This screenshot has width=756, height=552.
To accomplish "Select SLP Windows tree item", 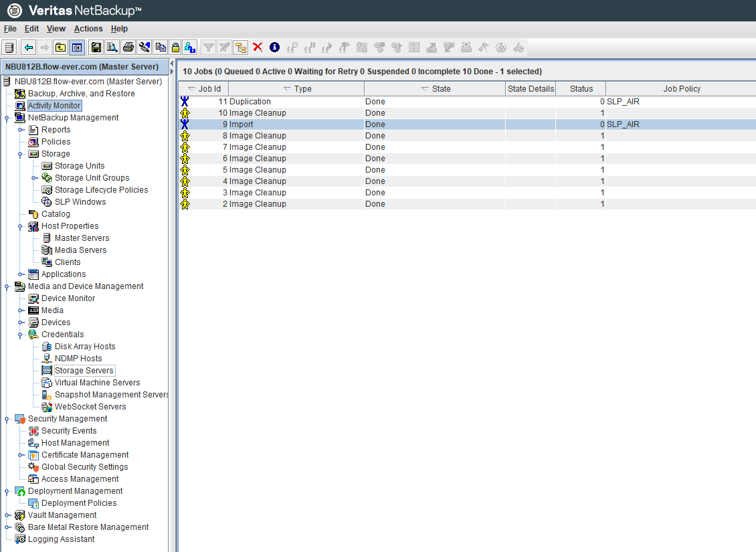I will click(80, 202).
